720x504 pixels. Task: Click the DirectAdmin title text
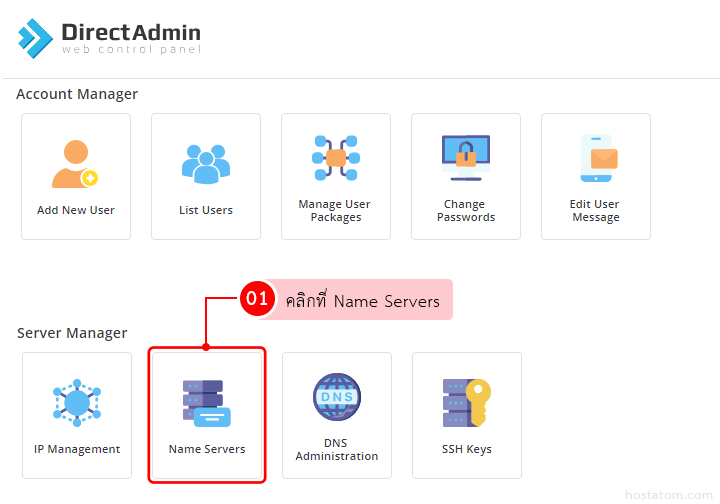tap(131, 32)
